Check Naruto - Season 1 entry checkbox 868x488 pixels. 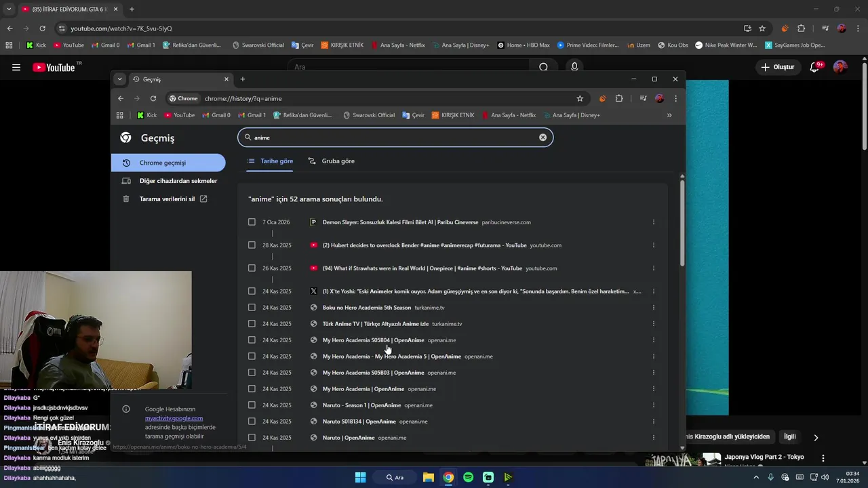pos(252,405)
